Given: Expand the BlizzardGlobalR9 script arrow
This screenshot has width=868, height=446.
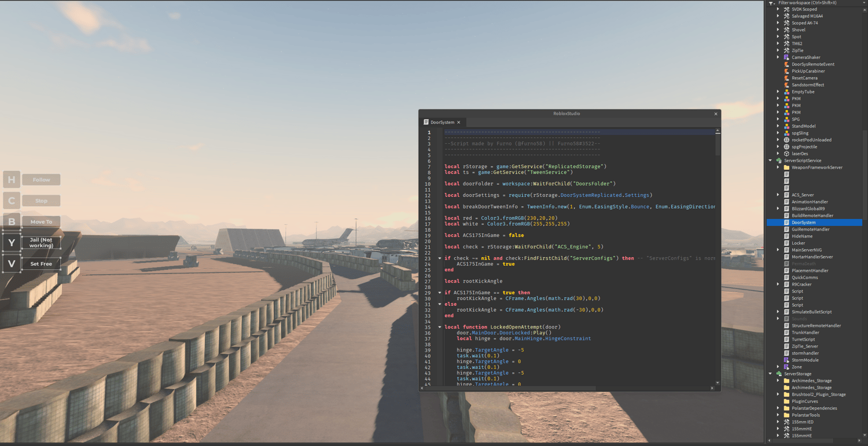Looking at the screenshot, I should [x=778, y=209].
